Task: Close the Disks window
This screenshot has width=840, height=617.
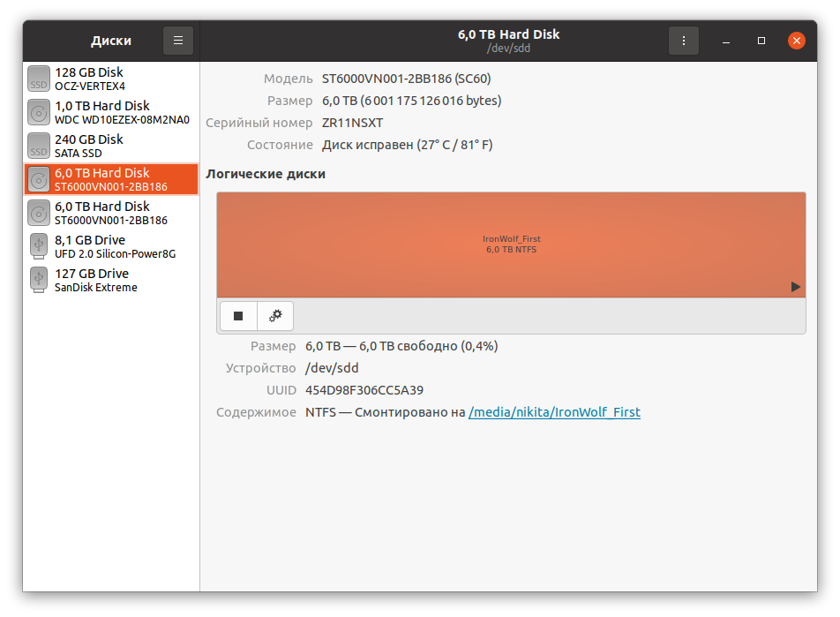Action: point(796,41)
